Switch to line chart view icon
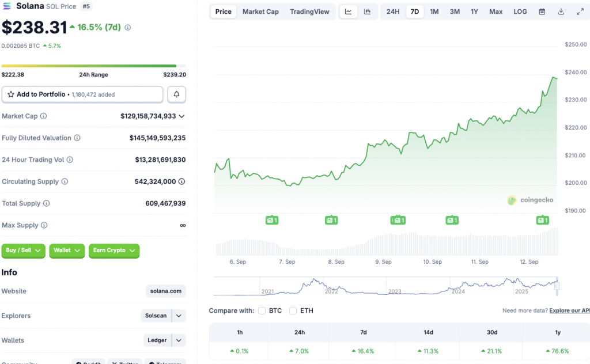 point(349,12)
